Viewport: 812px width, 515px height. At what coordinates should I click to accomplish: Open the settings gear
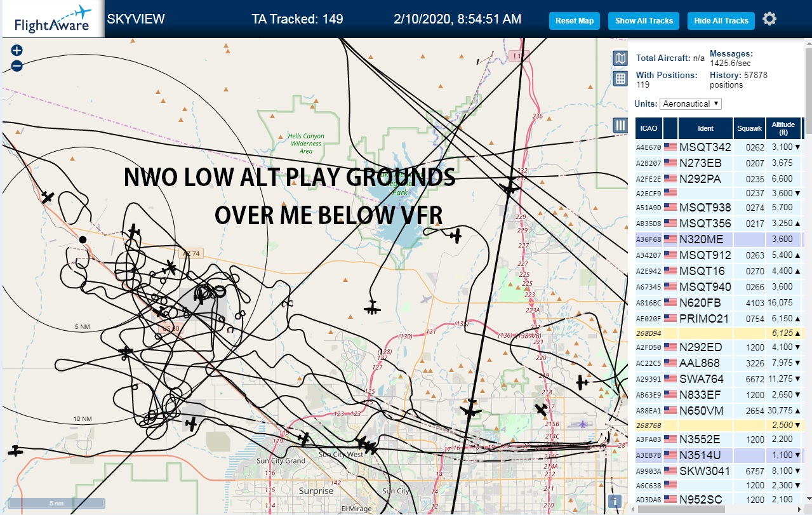(x=769, y=19)
